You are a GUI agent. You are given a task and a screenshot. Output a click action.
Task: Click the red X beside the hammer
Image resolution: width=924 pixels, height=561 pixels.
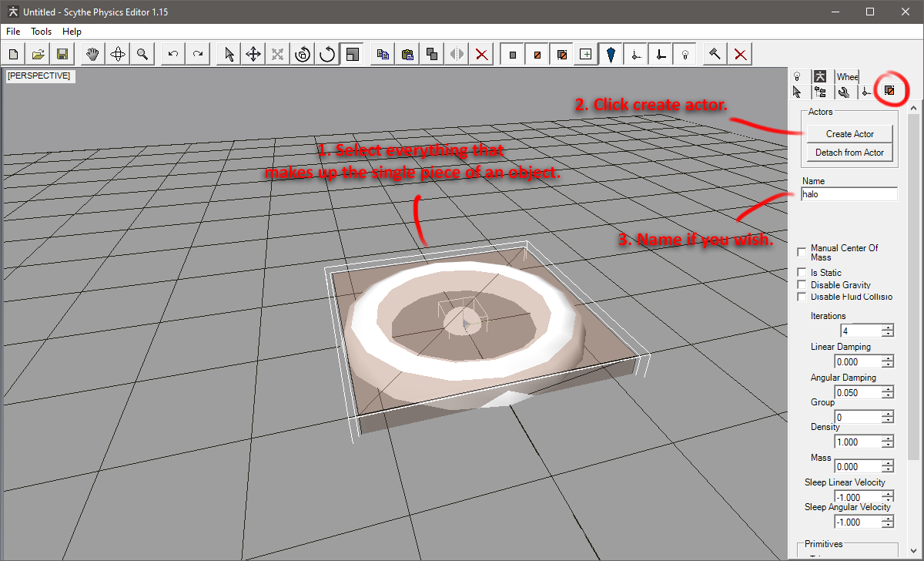(740, 54)
